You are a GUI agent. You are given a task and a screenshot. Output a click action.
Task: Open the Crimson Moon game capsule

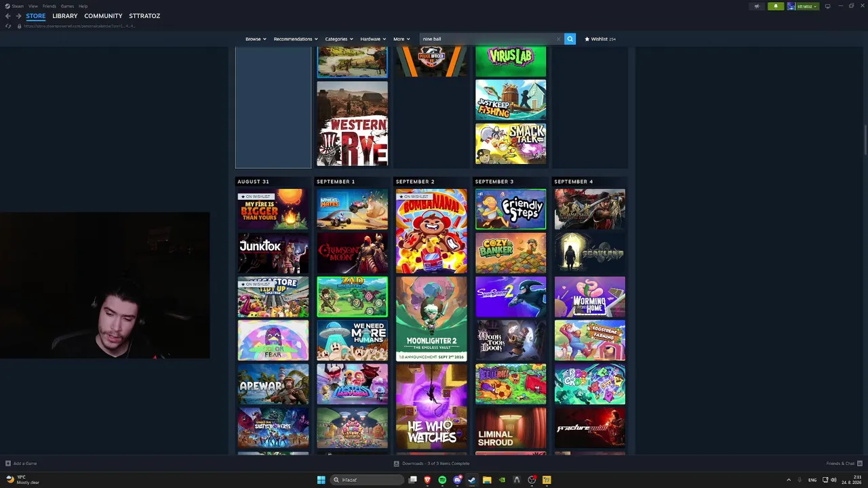pyautogui.click(x=352, y=253)
